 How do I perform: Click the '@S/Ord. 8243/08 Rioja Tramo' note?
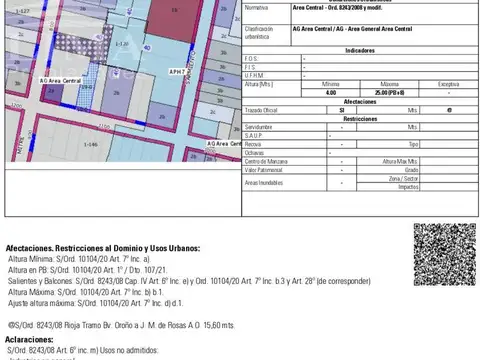pyautogui.click(x=121, y=325)
